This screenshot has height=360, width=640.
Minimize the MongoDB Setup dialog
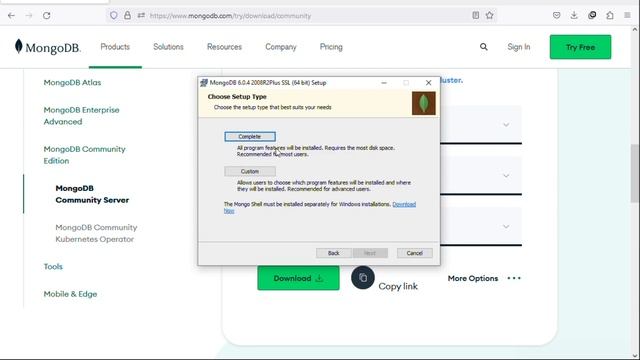[384, 83]
